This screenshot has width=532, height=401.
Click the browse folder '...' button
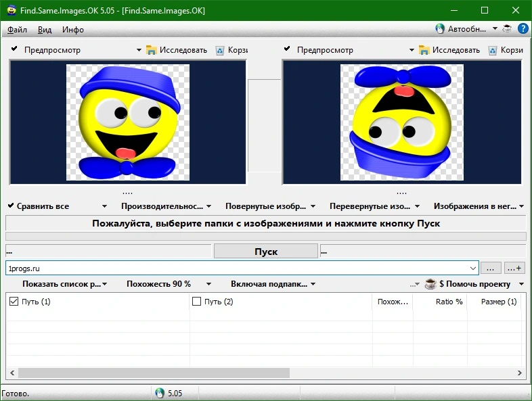490,268
